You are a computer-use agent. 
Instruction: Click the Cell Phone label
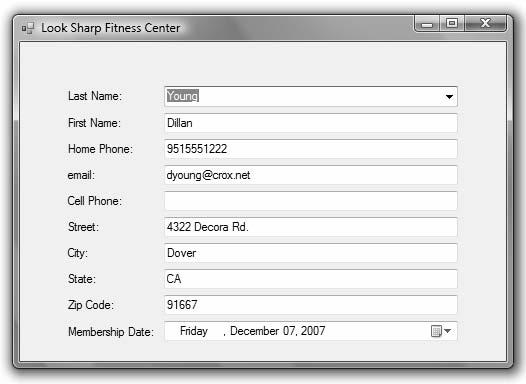coord(95,201)
